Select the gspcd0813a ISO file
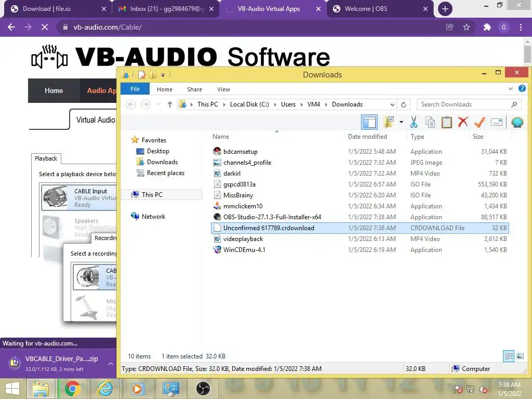Screen dimensions: 532x399 tap(360, 184)
